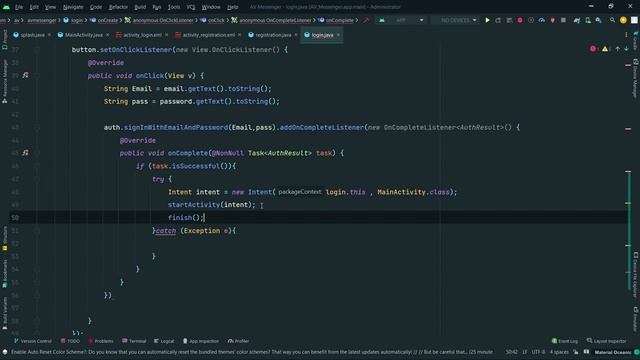Click yellow warning stripe on error scrollbar top

point(628,65)
